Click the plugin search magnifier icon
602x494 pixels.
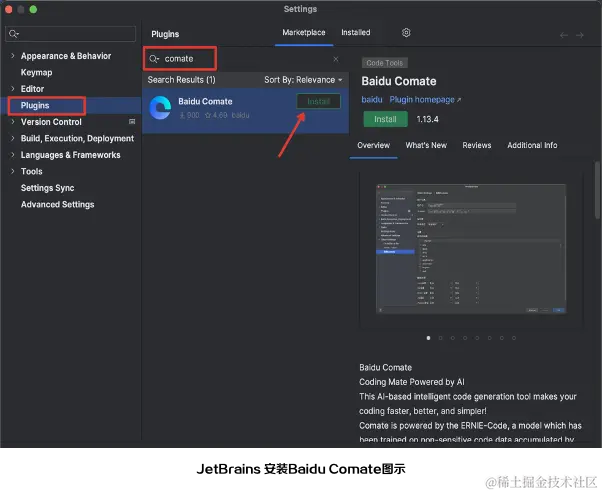(x=154, y=59)
